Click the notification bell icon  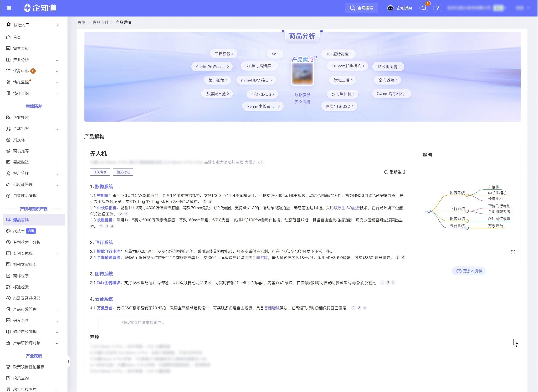click(x=423, y=8)
